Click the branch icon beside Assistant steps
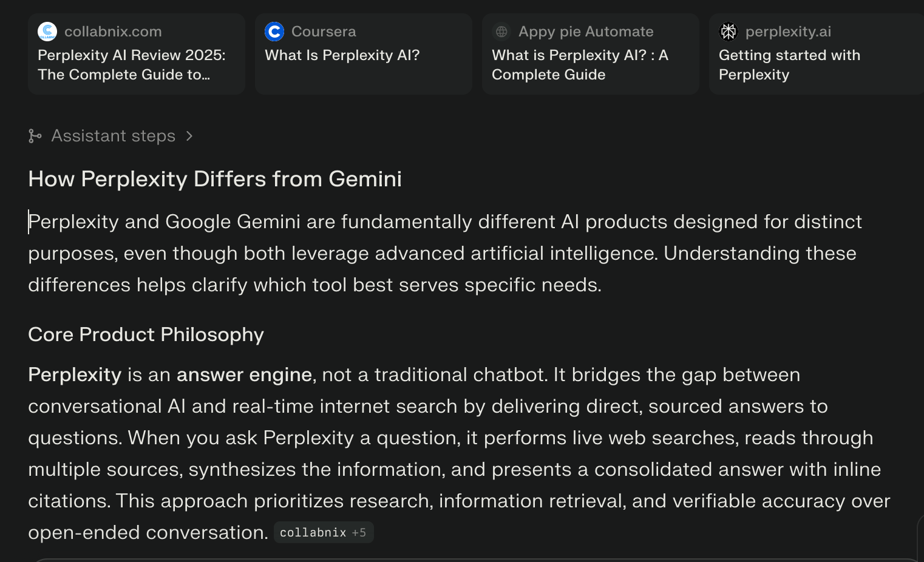The height and width of the screenshot is (562, 924). [x=35, y=136]
